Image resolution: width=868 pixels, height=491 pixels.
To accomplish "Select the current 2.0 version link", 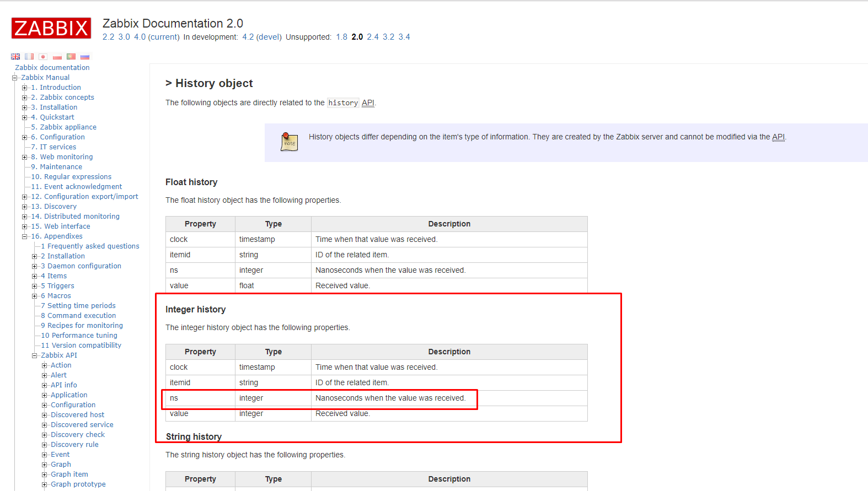I will pos(357,37).
